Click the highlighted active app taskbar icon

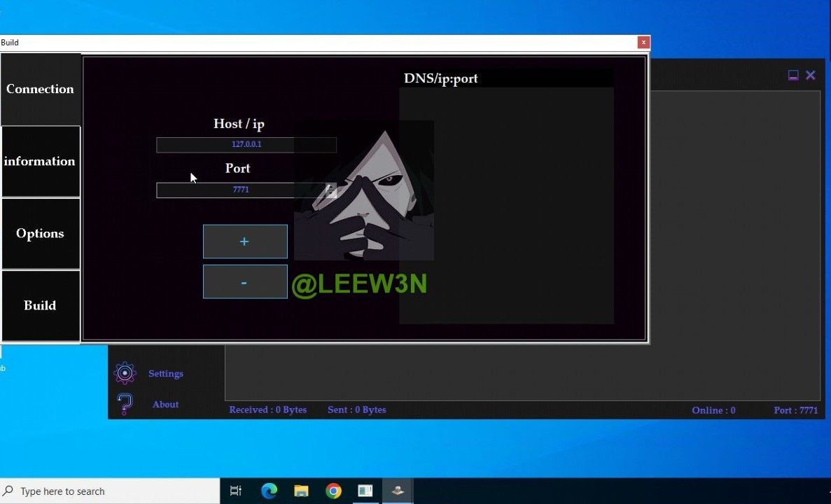pyautogui.click(x=397, y=491)
